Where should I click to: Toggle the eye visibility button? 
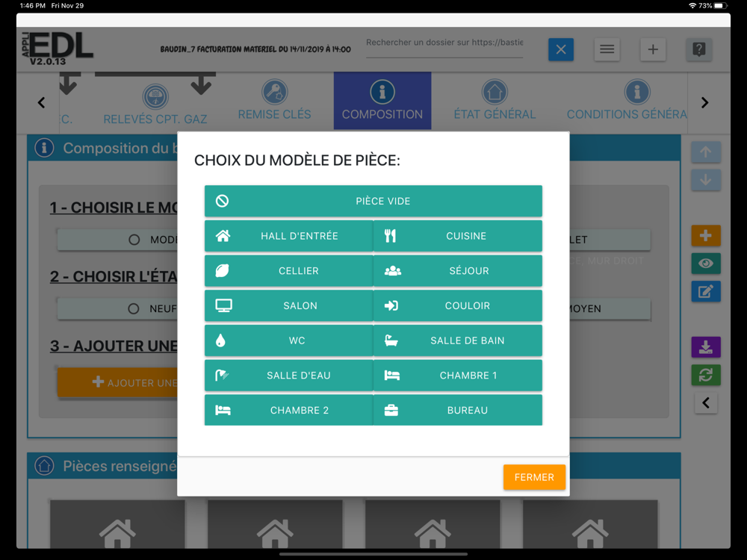706,264
